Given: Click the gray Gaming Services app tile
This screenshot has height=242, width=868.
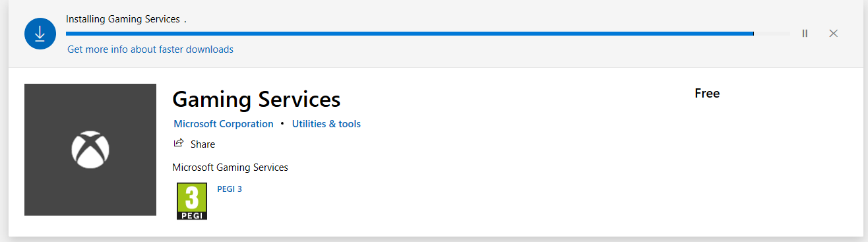Looking at the screenshot, I should point(90,150).
